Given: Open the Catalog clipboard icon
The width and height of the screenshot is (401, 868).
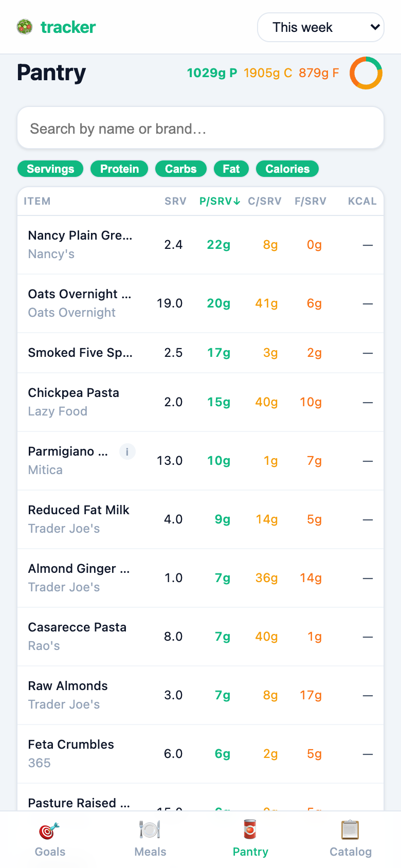Looking at the screenshot, I should (x=350, y=830).
